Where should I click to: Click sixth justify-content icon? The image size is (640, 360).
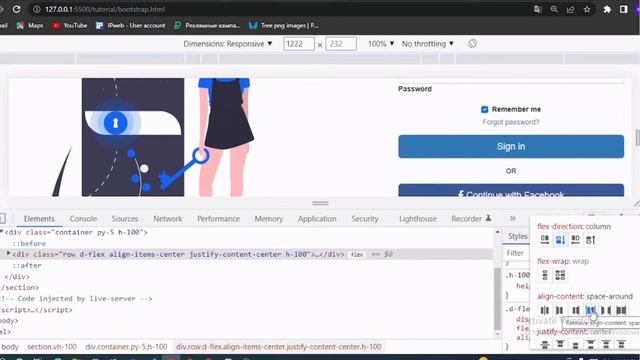click(x=621, y=344)
